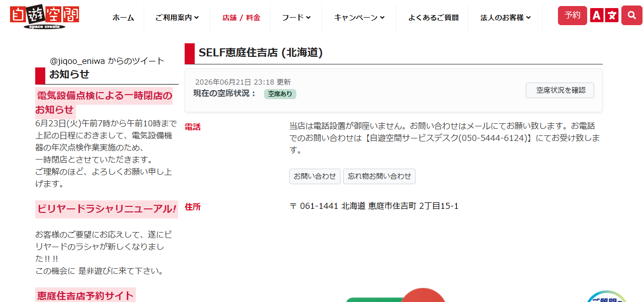The height and width of the screenshot is (302, 644).
Task: Click the 住所 label
Action: click(193, 207)
